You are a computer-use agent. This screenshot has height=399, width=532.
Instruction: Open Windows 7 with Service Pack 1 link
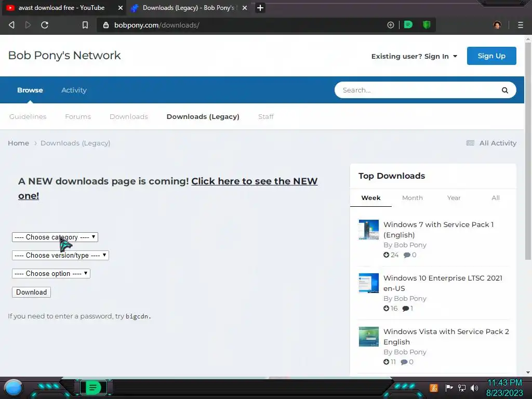(x=438, y=230)
